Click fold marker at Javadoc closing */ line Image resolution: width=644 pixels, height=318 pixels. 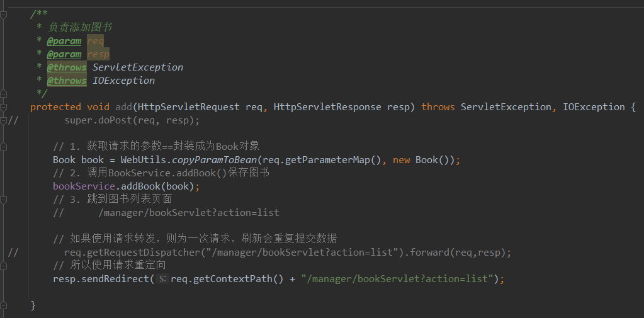(4, 94)
